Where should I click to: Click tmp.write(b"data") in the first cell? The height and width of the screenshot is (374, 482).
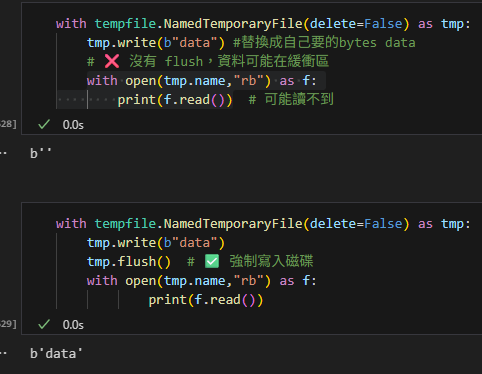[x=156, y=43]
